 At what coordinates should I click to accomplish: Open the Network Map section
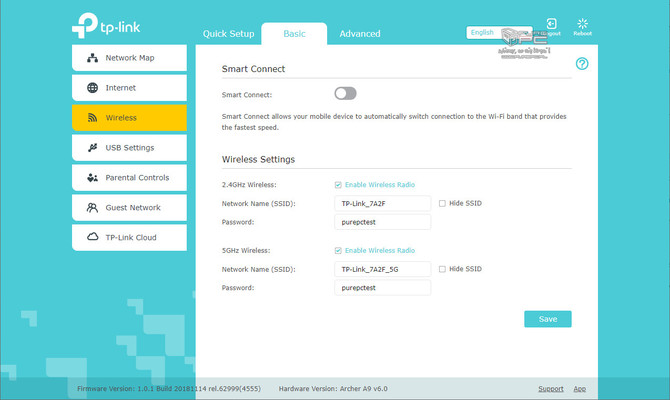[x=129, y=58]
